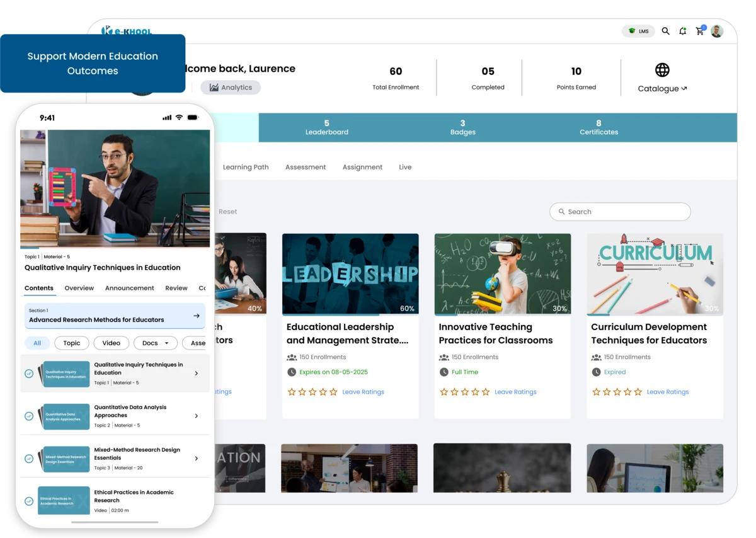The height and width of the screenshot is (538, 756).
Task: Switch to the Overview tab
Action: [x=79, y=288]
